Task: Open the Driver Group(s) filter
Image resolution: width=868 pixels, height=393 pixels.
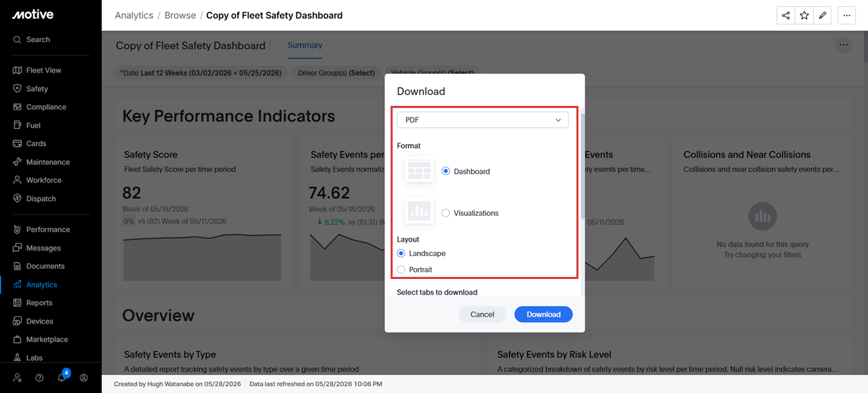Action: click(x=337, y=73)
